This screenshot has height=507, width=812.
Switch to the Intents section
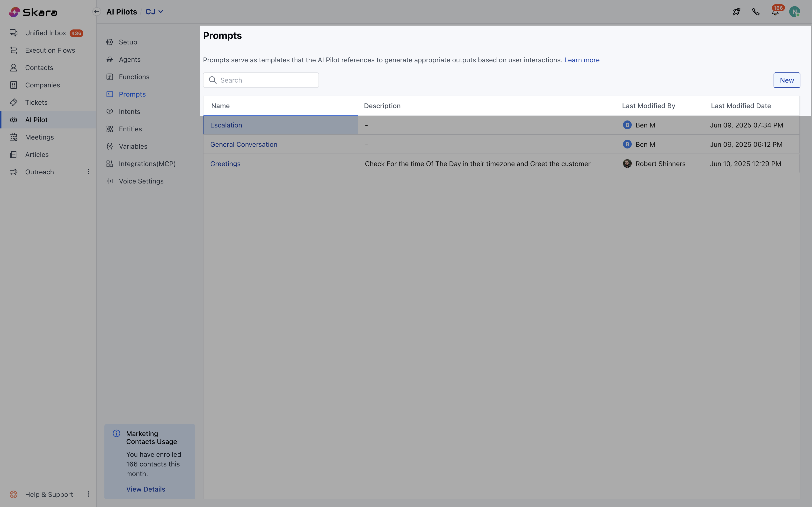(x=130, y=111)
